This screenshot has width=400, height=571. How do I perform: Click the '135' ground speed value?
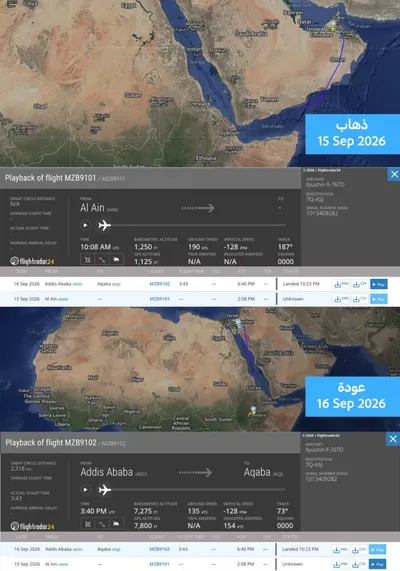point(194,511)
